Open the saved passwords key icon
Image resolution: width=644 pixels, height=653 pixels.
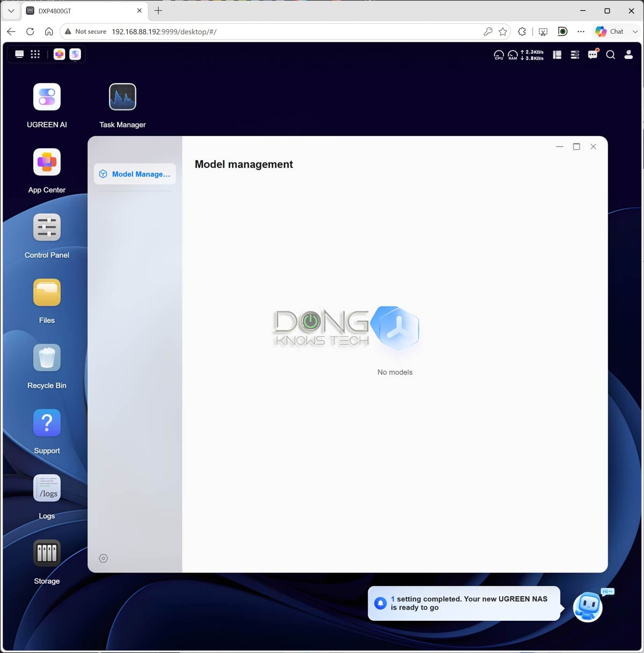pyautogui.click(x=488, y=32)
